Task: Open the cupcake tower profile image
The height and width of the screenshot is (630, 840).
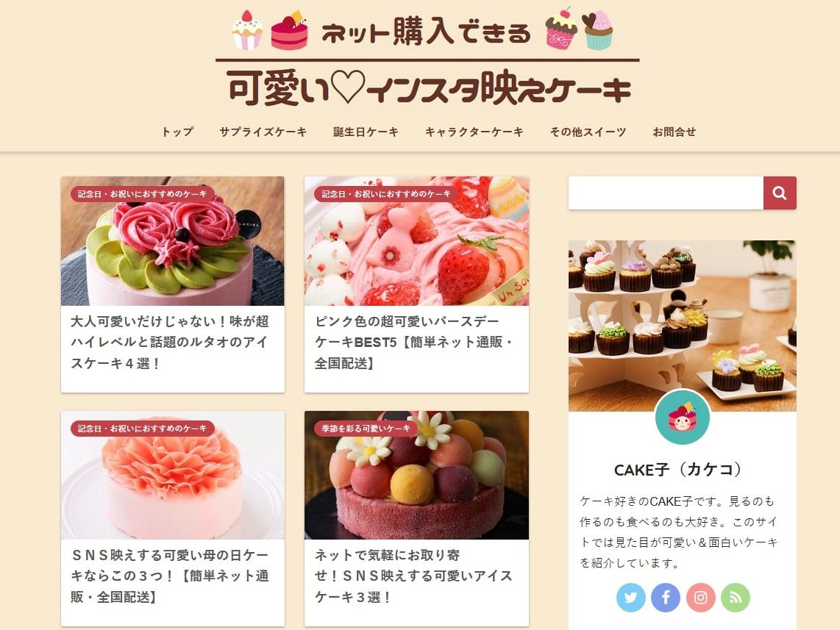Action: 683,326
